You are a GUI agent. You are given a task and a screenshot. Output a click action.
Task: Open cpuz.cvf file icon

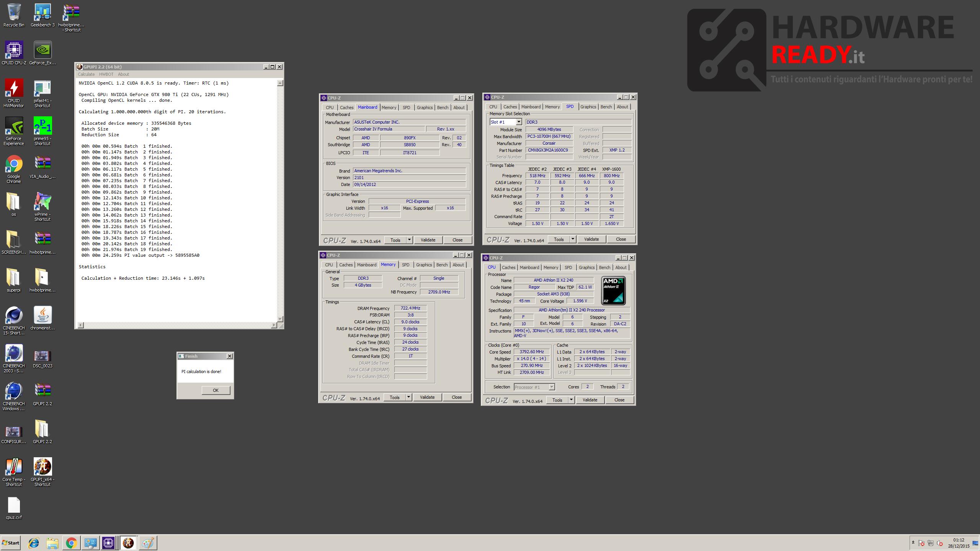14,509
